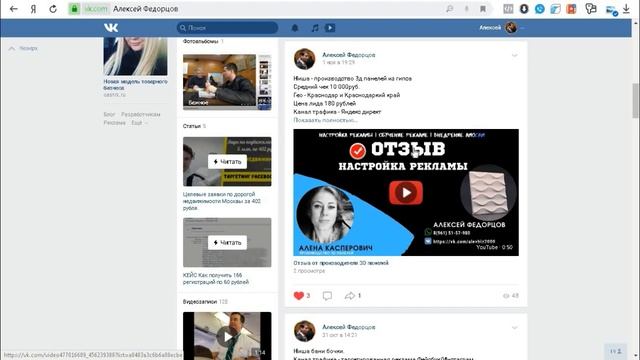The image size is (640, 360).
Task: Play the ОТЗЫВ YouTube video
Action: pos(406,192)
